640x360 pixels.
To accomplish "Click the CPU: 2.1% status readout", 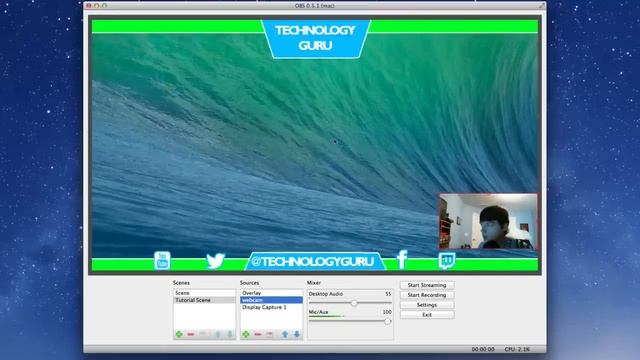I will pos(517,349).
